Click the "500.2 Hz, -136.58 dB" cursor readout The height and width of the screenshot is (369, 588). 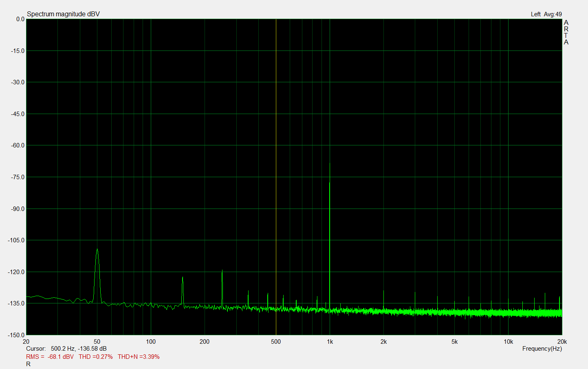tap(79, 349)
